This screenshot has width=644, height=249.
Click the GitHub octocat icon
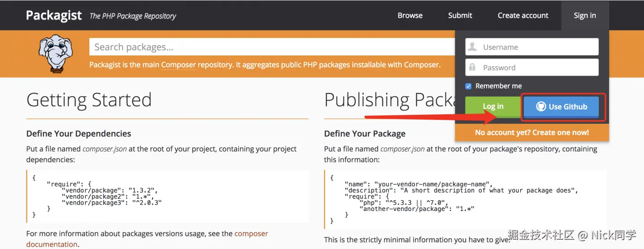point(541,107)
